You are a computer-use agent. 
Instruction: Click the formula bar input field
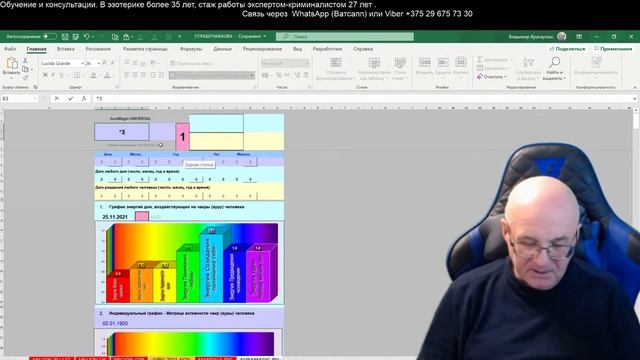(x=363, y=98)
